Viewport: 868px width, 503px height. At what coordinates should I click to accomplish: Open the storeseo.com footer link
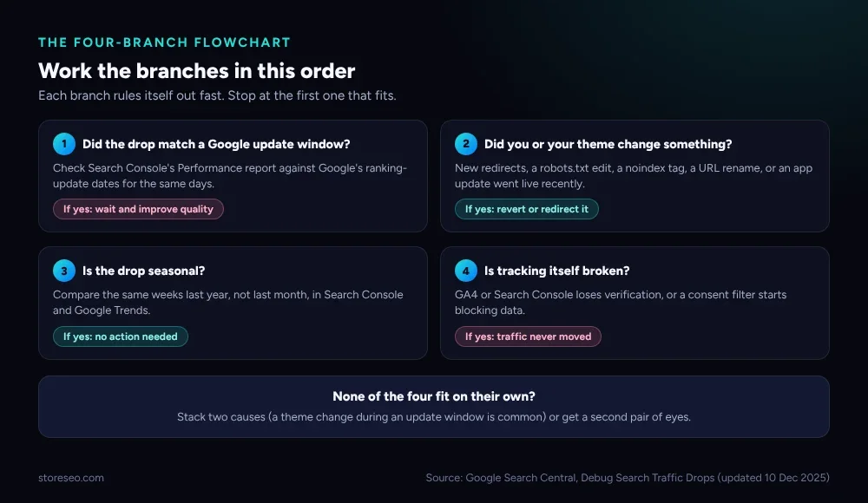pyautogui.click(x=71, y=478)
